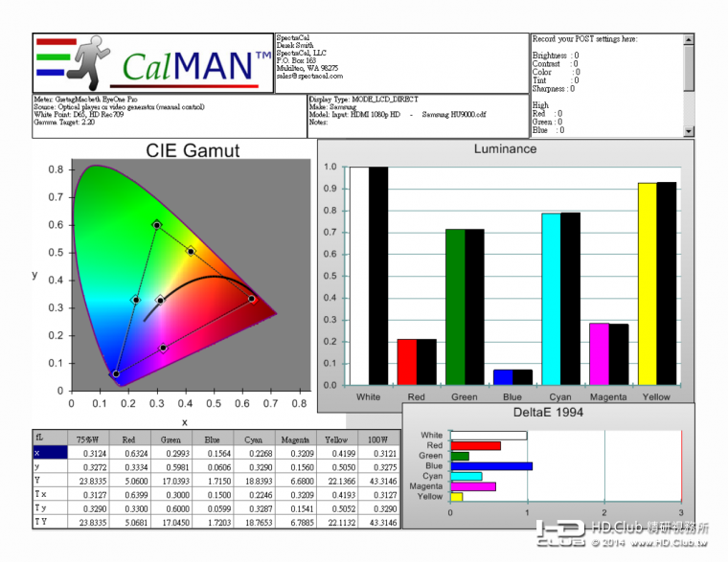Click the white point marker on CIE Gamut

point(160,301)
